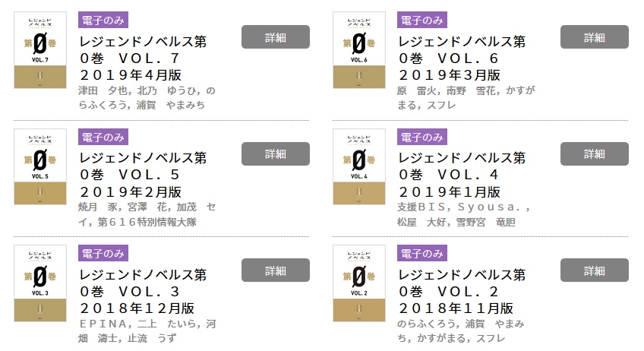This screenshot has width=644, height=351.
Task: Open details button for VOL. 6
Action: pyautogui.click(x=594, y=36)
